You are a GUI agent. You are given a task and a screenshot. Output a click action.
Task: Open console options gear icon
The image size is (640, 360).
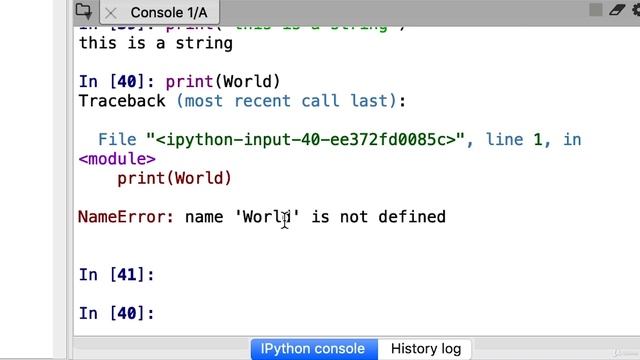click(636, 10)
